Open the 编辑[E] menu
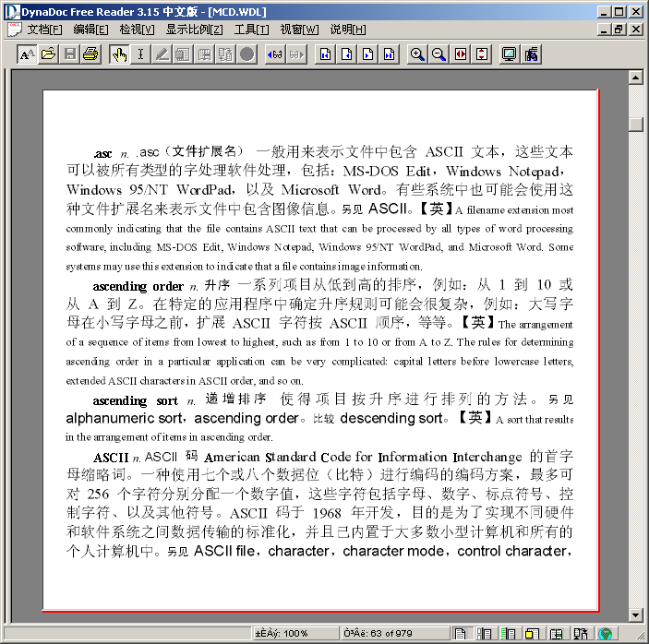 90,30
